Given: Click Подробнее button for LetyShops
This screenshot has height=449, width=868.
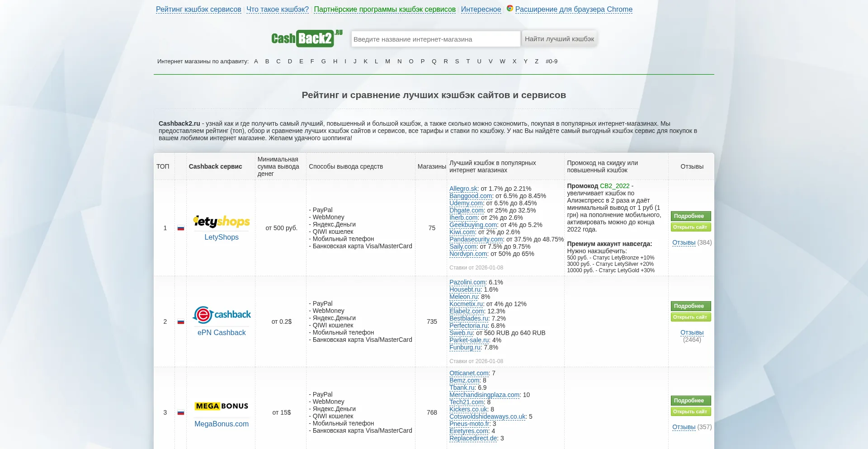Looking at the screenshot, I should (690, 216).
